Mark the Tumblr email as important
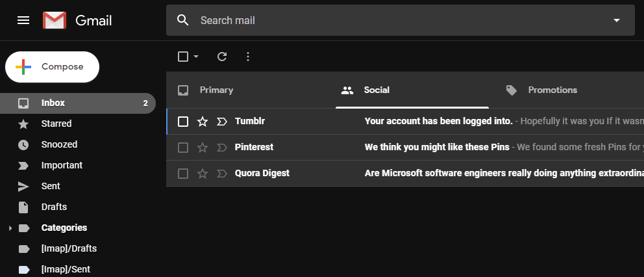 click(222, 122)
